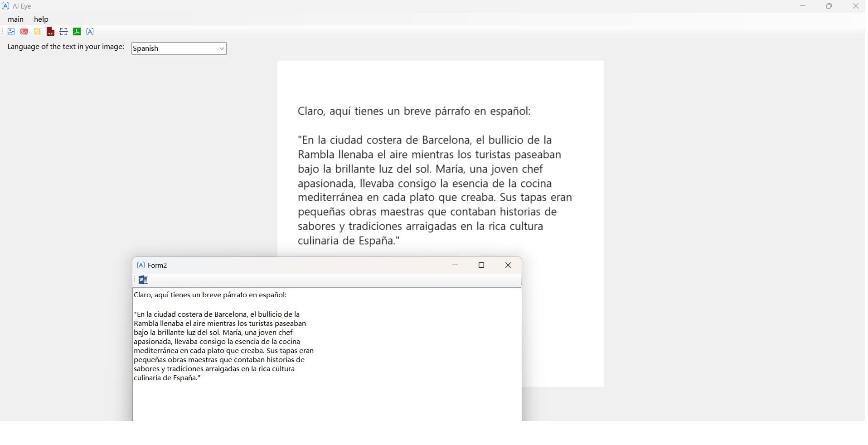The image size is (868, 445).
Task: Open a PDF document using the PDF icon
Action: (50, 32)
